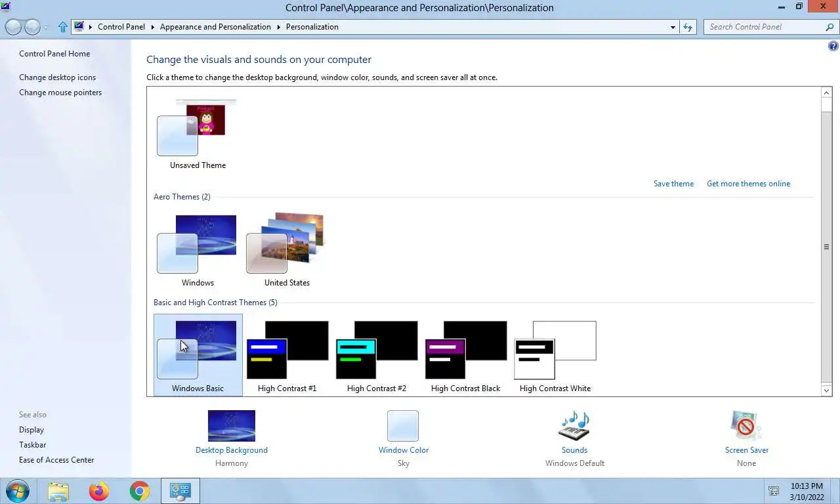
Task: Open Get more themes online link
Action: coord(748,184)
